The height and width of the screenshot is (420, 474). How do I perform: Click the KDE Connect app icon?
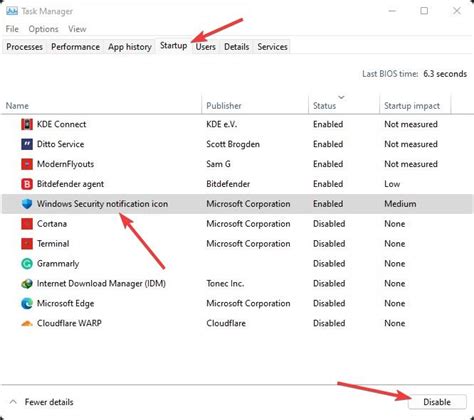tap(27, 124)
